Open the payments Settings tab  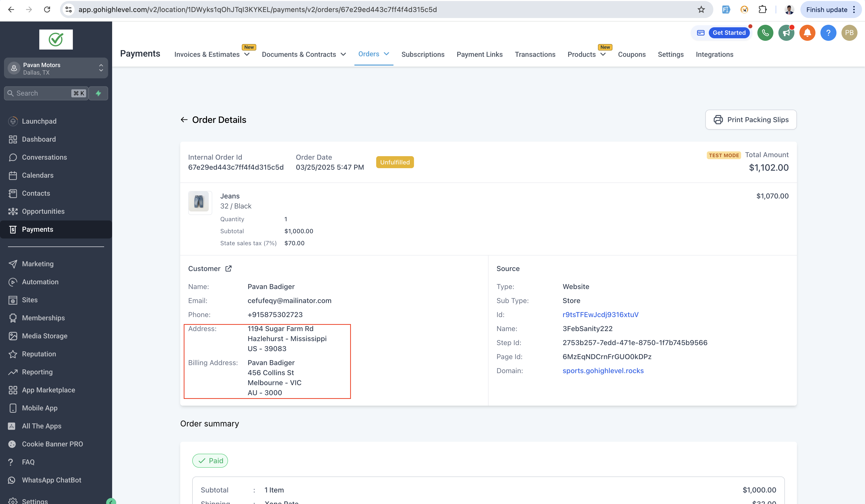pos(670,54)
